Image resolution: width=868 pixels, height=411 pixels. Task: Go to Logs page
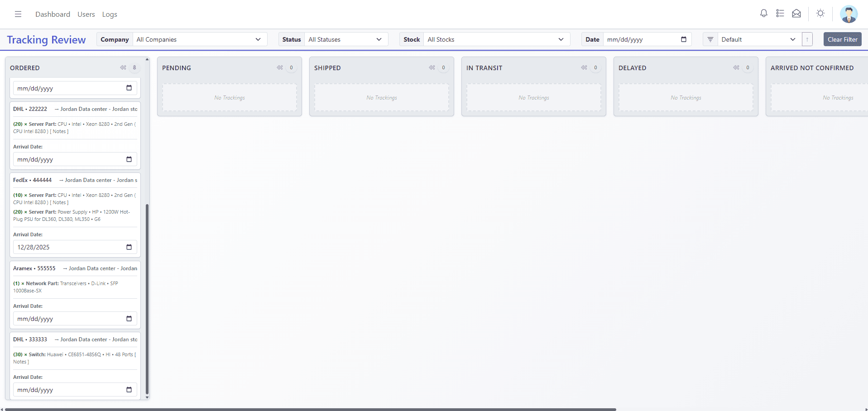110,14
